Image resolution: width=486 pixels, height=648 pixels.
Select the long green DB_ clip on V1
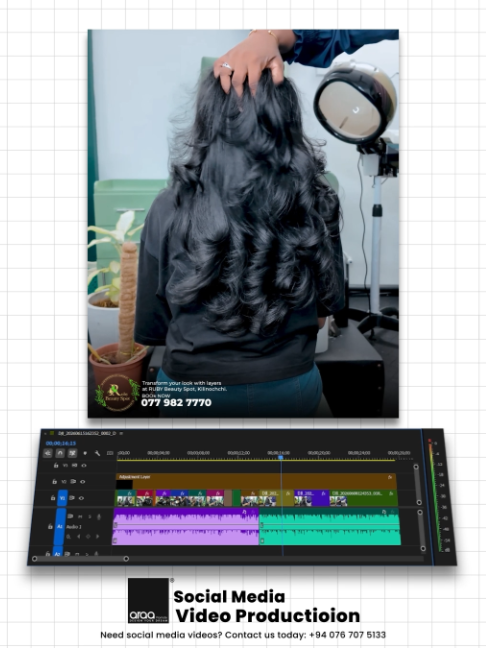click(x=364, y=498)
